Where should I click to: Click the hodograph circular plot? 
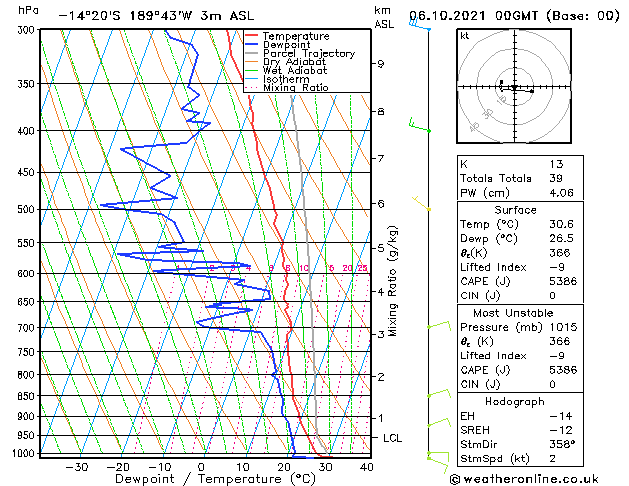[x=514, y=88]
